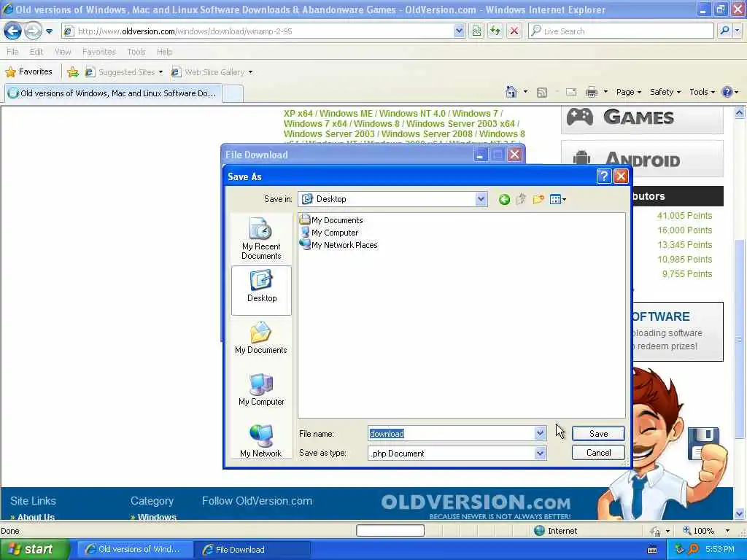Click the Create New Folder icon
747x560 pixels.
tap(538, 200)
